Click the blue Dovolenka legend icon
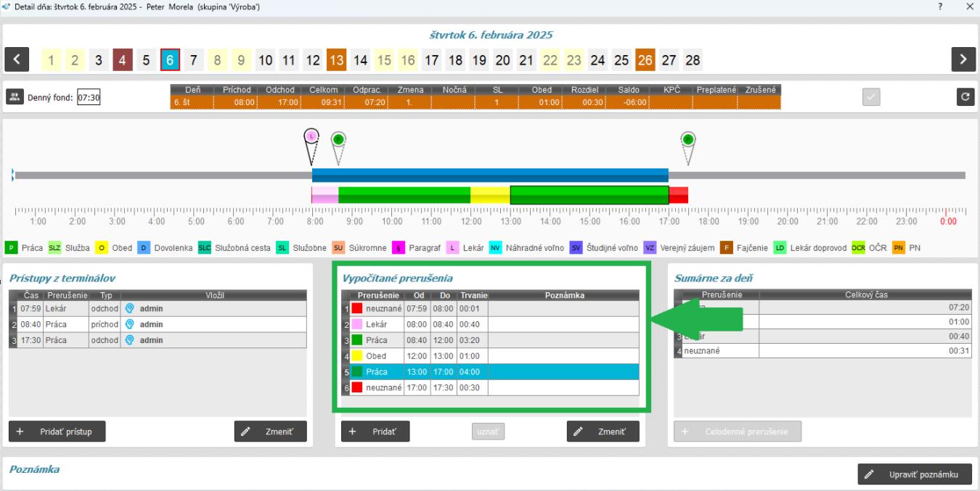 point(143,248)
